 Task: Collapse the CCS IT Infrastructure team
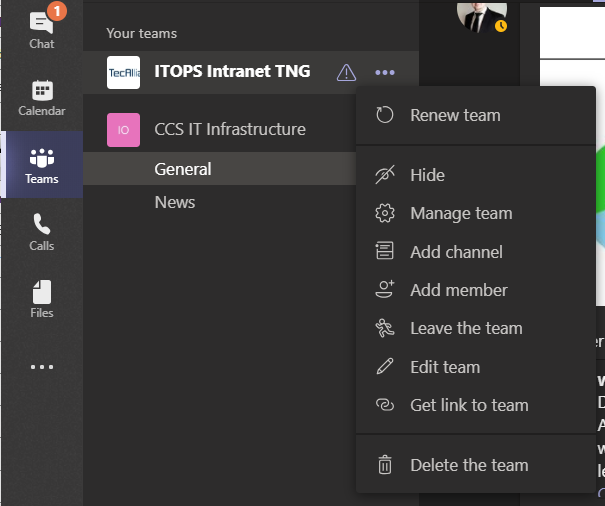230,130
